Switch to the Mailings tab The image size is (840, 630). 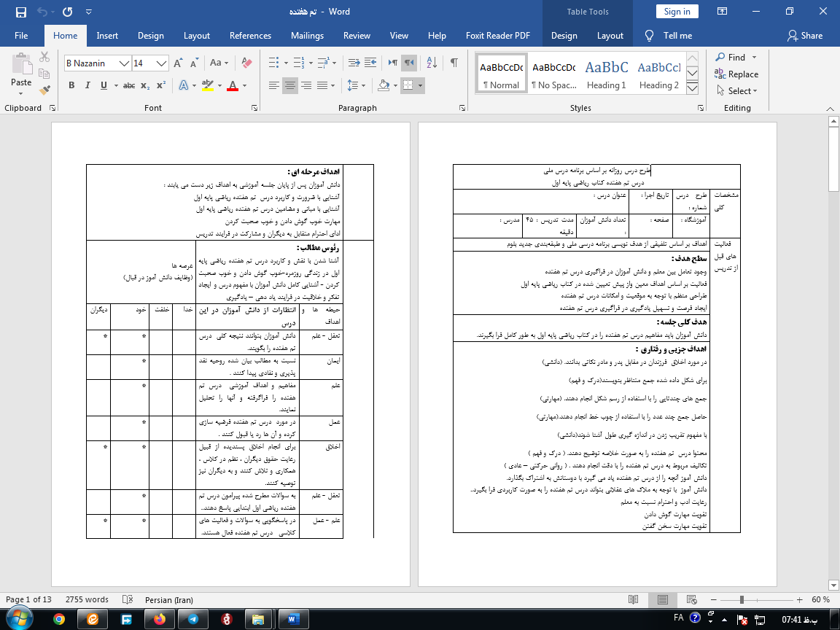point(307,36)
